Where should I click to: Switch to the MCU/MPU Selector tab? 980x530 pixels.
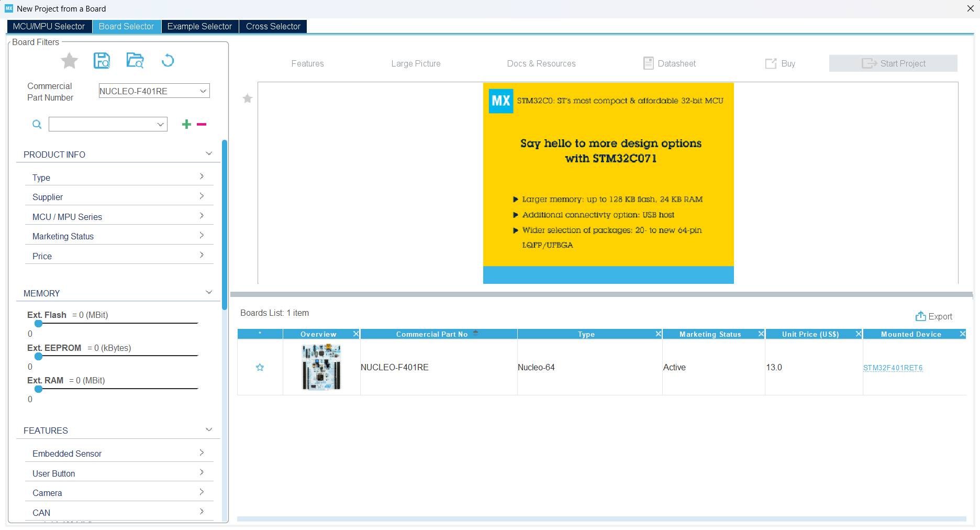[49, 26]
